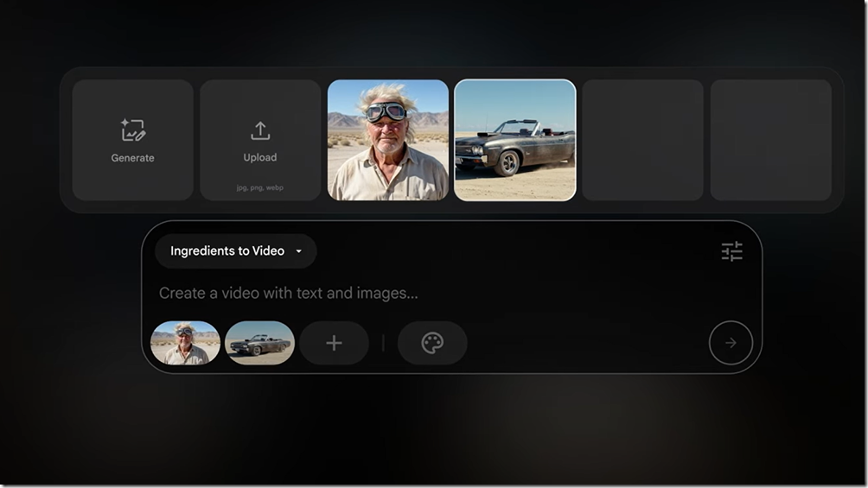
Task: Click the plus icon to add ingredient
Action: coord(334,343)
